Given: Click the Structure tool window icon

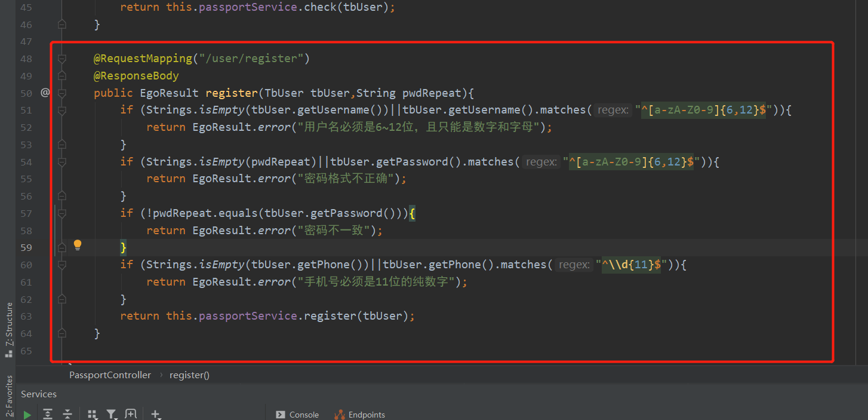Looking at the screenshot, I should 9,353.
